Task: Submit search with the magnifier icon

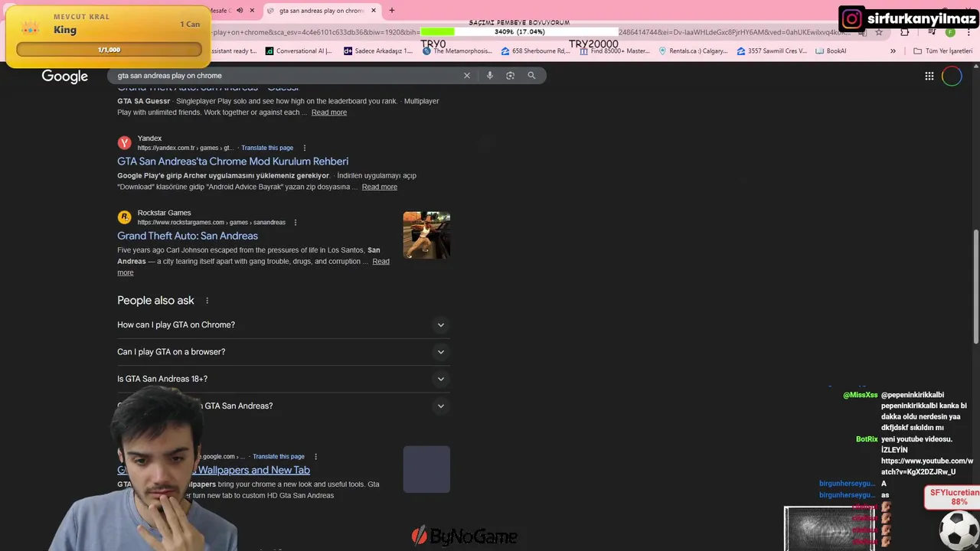Action: (x=531, y=76)
